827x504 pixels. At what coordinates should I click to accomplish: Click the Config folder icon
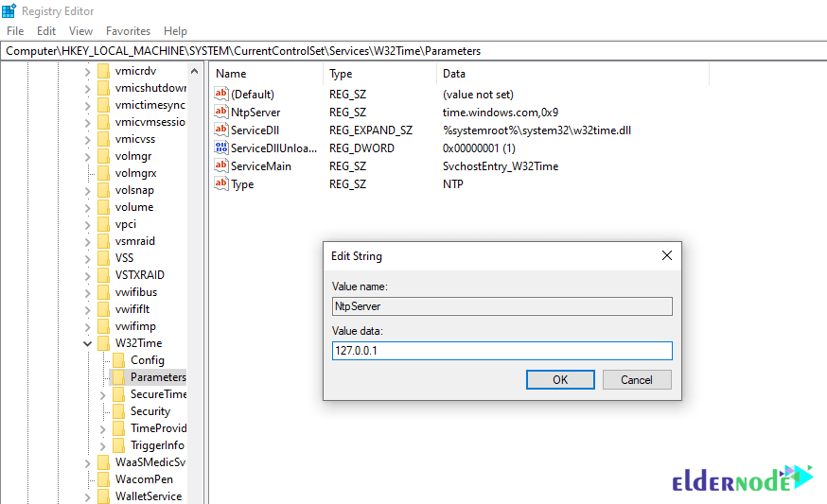[119, 360]
